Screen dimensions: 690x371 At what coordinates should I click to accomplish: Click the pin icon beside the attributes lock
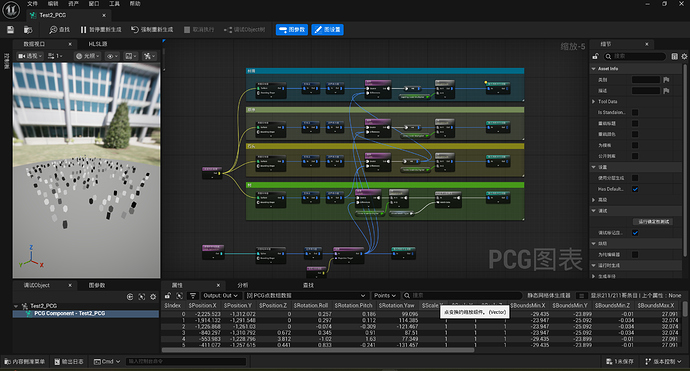[x=179, y=295]
